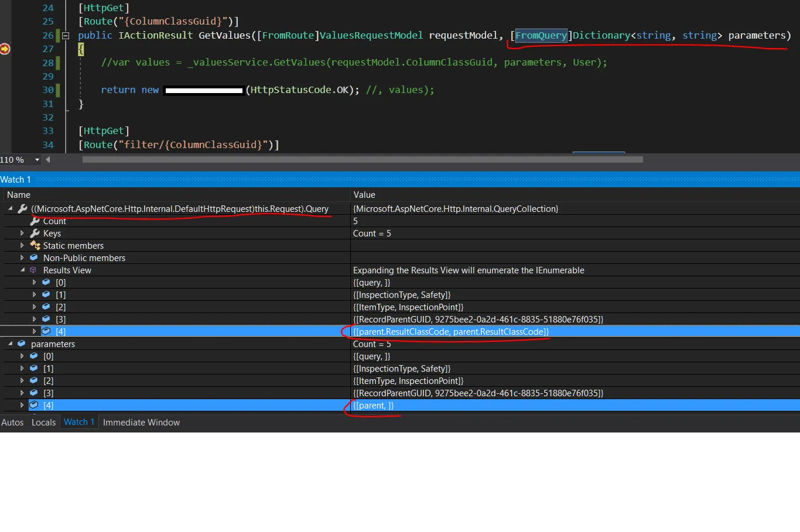Click the 'Count = 5' value in Keys row
Viewport: 800px width, 532px height.
click(372, 234)
